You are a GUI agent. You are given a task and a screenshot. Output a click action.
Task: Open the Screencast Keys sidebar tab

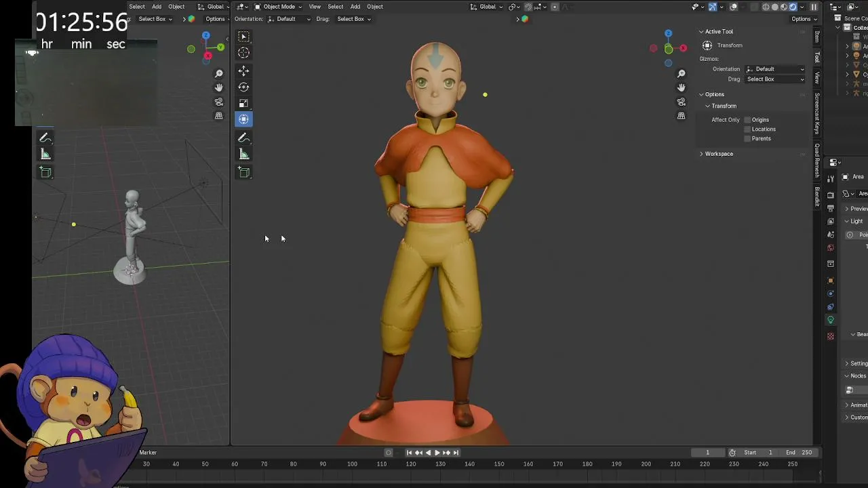pyautogui.click(x=817, y=115)
